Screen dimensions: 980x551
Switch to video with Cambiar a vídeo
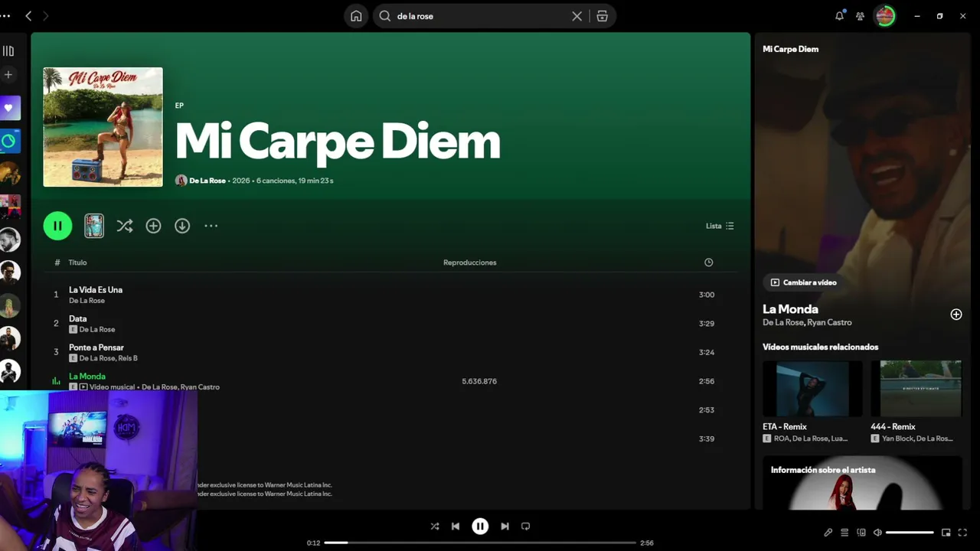[x=803, y=282]
